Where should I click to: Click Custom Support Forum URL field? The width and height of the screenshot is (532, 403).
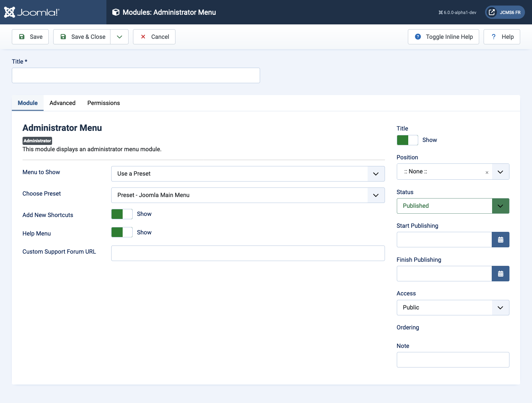tap(248, 253)
